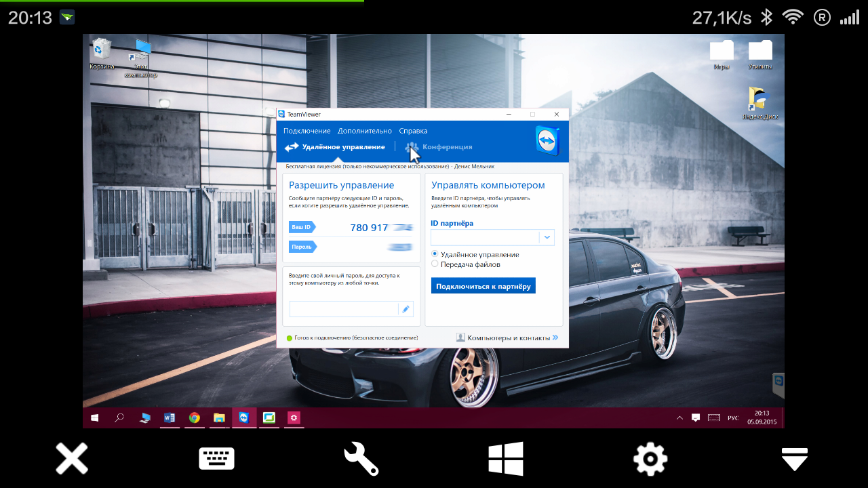Tap the Windows logo in the bottom toolbar
The image size is (868, 488).
[506, 459]
